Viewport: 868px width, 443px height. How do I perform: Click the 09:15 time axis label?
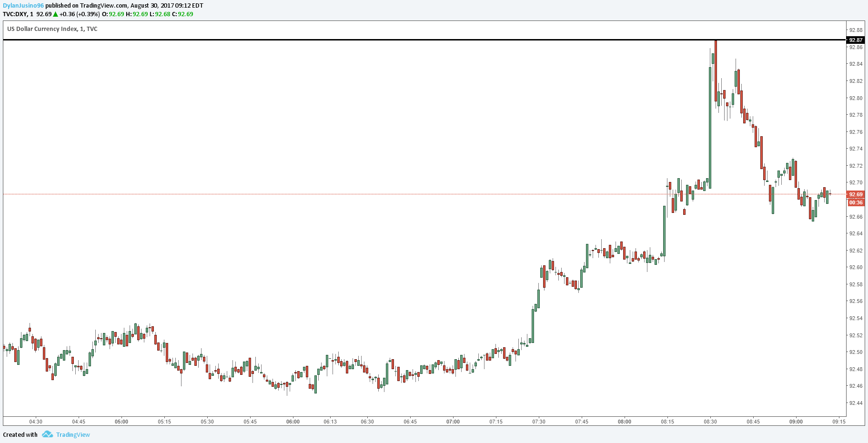point(839,422)
